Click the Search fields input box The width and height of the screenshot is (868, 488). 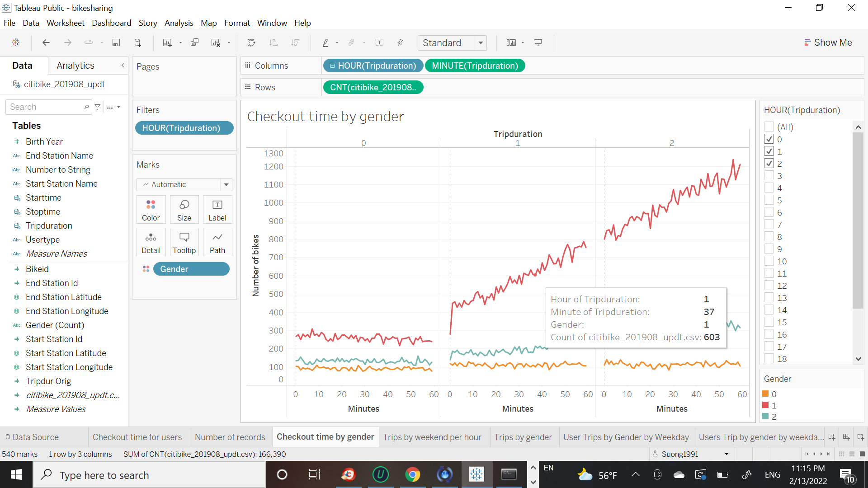point(45,107)
